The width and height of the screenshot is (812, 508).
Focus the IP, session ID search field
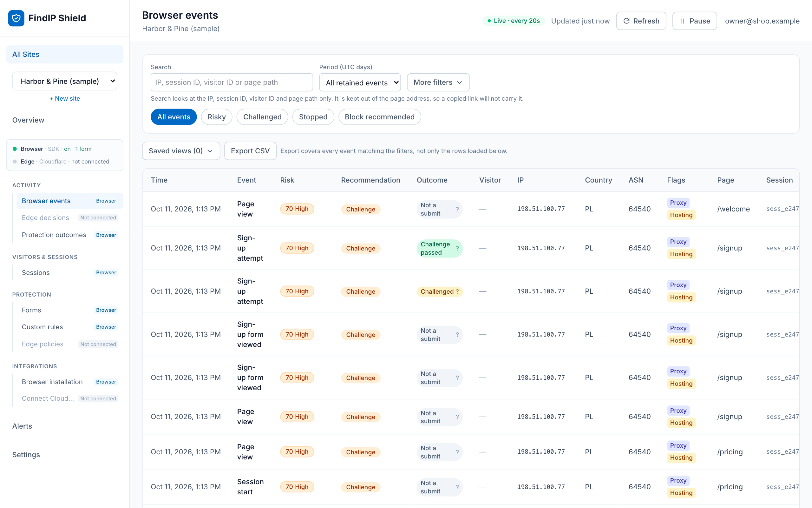click(232, 82)
